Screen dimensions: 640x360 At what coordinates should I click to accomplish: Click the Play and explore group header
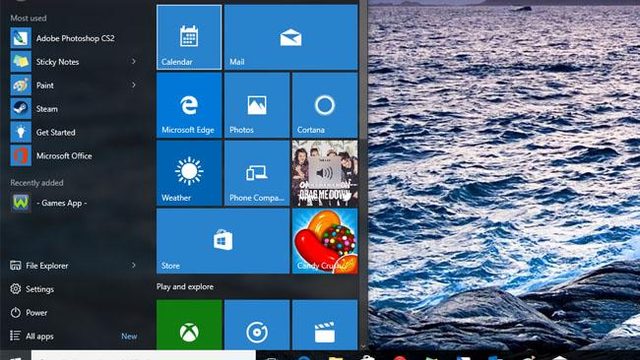pyautogui.click(x=185, y=287)
